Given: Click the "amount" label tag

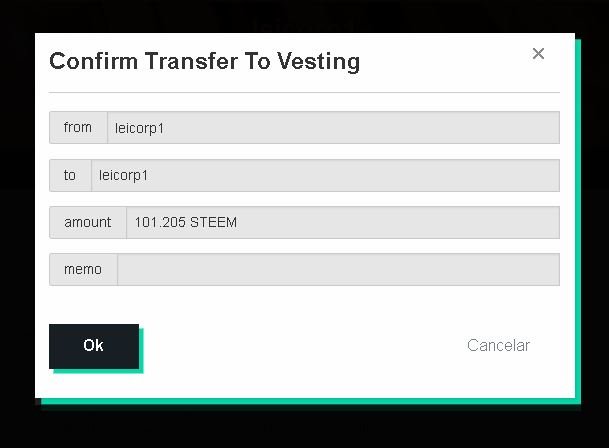Looking at the screenshot, I should coord(88,222).
